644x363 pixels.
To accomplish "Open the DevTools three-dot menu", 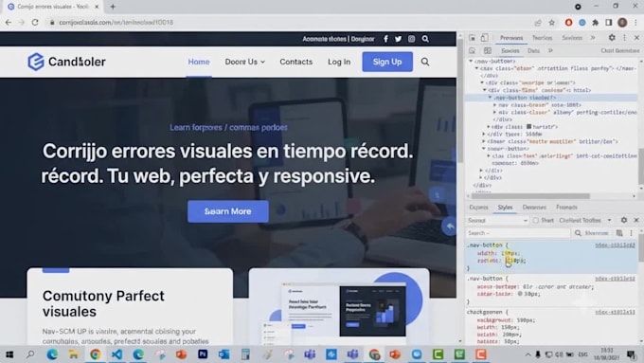I will click(625, 37).
